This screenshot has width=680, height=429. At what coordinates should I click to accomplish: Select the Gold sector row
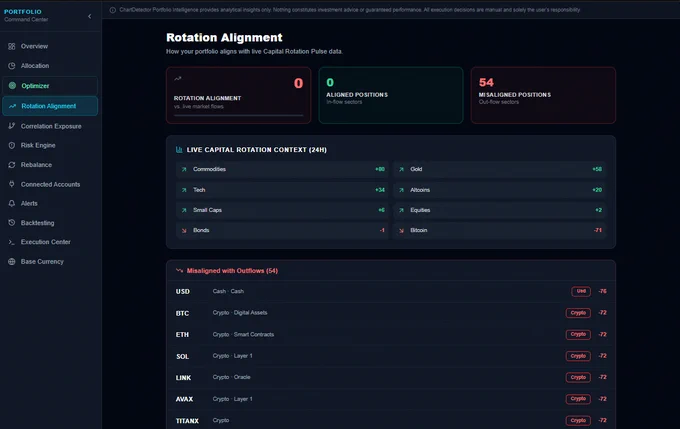click(500, 169)
